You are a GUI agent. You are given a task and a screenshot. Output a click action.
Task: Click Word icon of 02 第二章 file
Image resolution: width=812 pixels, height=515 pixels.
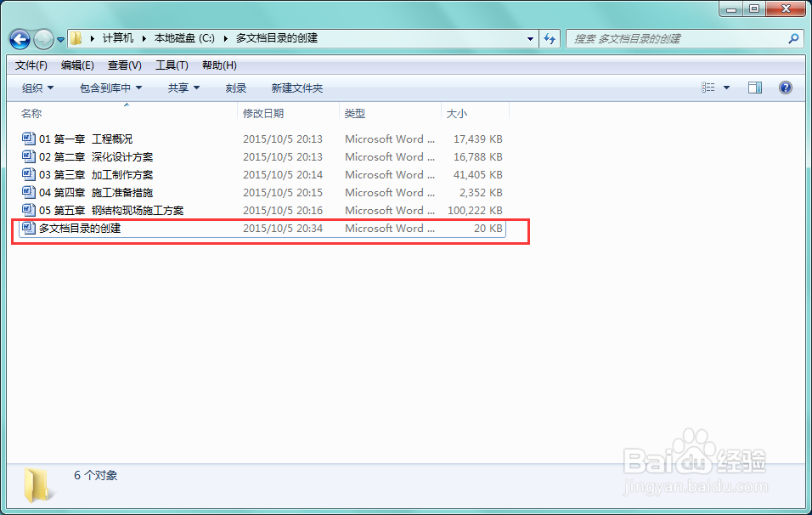tap(29, 156)
